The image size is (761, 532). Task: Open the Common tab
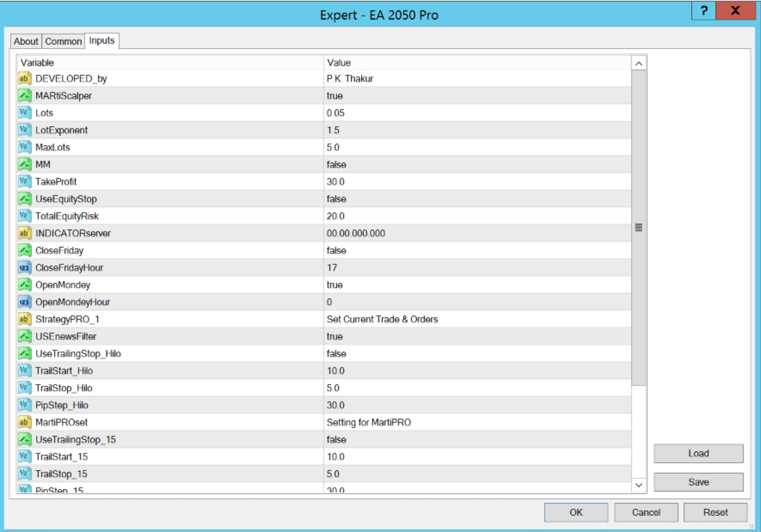[63, 41]
